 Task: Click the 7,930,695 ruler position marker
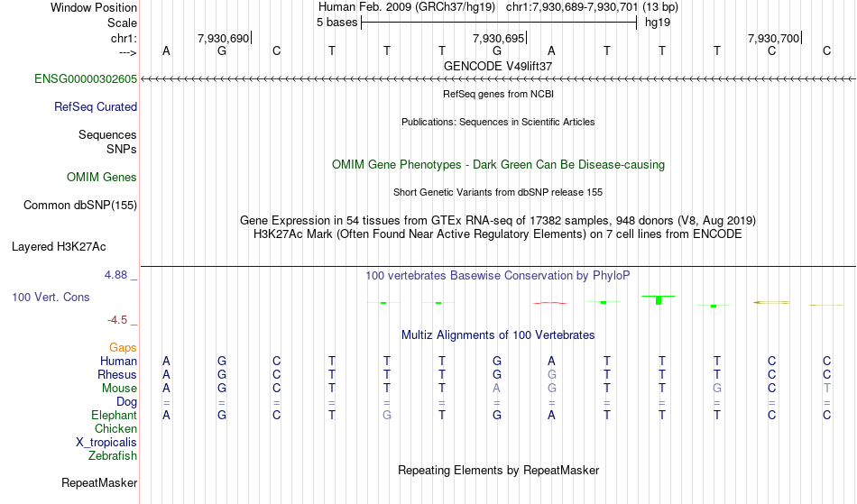499,38
